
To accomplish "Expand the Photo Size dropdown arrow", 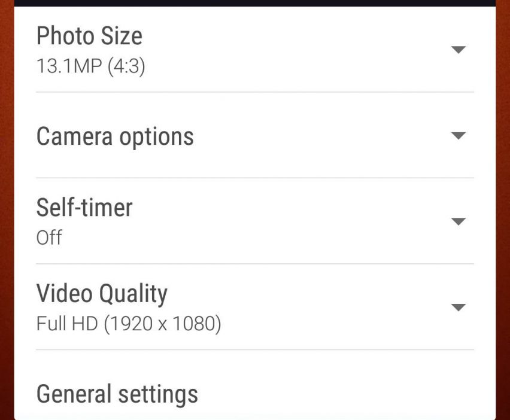I will click(x=458, y=50).
